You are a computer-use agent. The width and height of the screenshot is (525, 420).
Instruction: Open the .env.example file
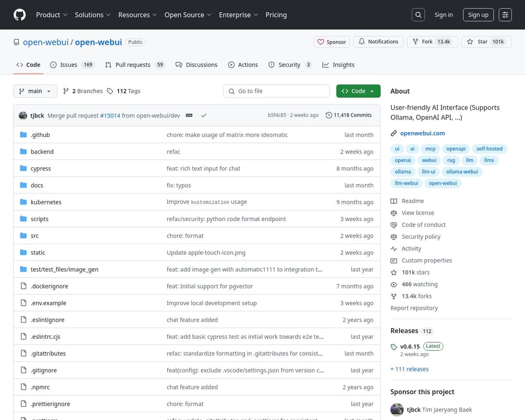coord(48,303)
